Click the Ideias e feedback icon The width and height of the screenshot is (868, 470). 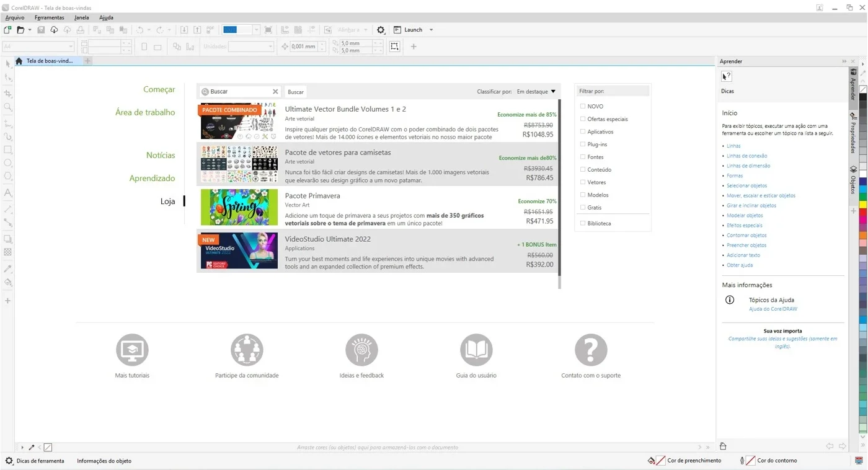point(361,350)
